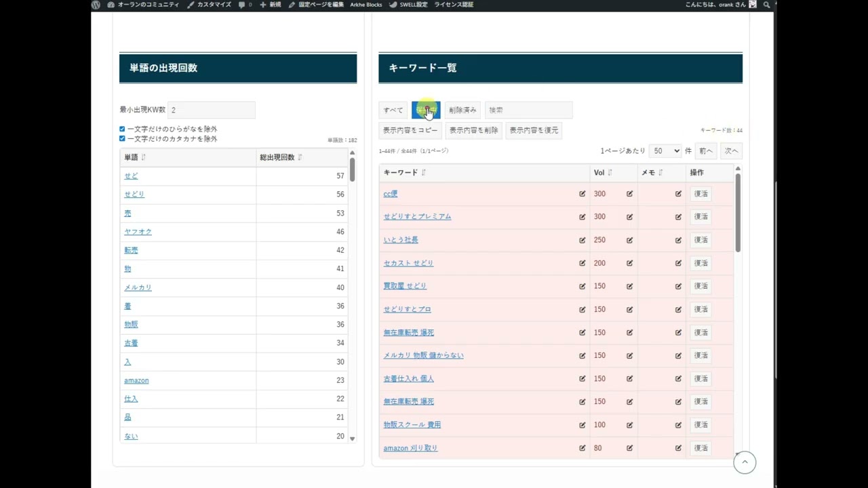868x488 pixels.
Task: Expand user account menu for orank
Action: coord(719,5)
